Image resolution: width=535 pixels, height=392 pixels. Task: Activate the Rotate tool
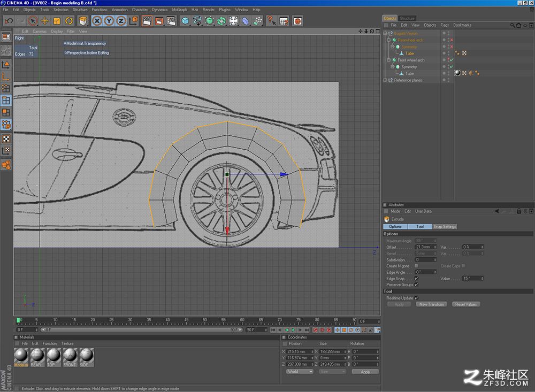tap(69, 21)
